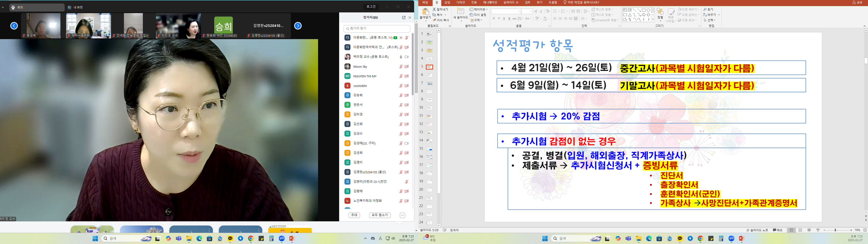Switch to Normal view in status bar
Viewport: 868px width, 244px height.
[x=791, y=230]
